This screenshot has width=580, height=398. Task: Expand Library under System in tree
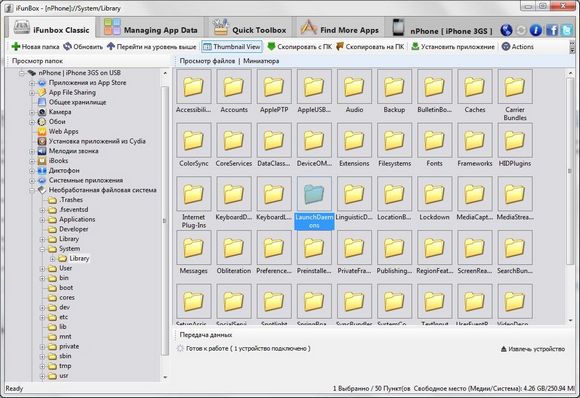tap(52, 259)
